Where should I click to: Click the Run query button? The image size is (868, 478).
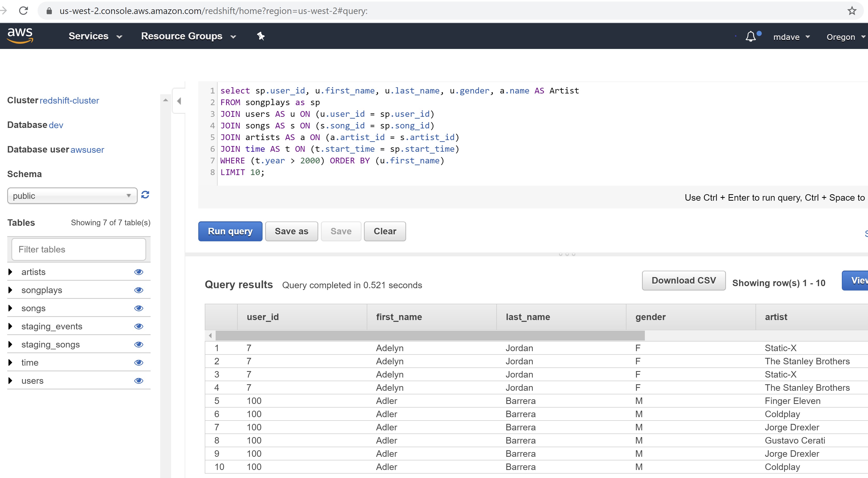[230, 231]
